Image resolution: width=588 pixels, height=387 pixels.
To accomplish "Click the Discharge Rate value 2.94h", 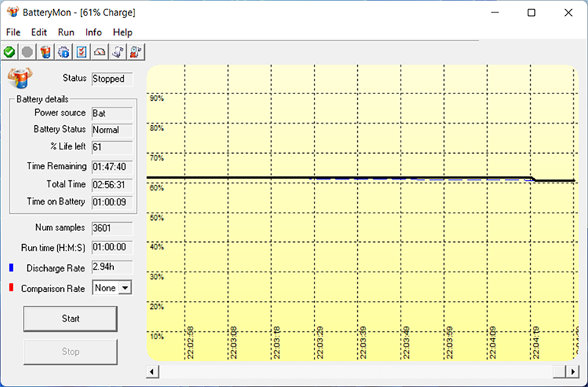I will pos(112,267).
